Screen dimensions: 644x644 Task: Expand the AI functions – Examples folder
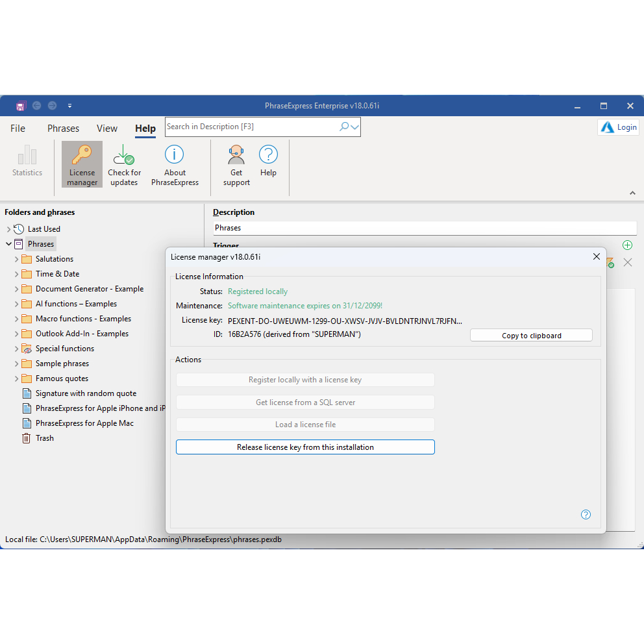coord(16,304)
